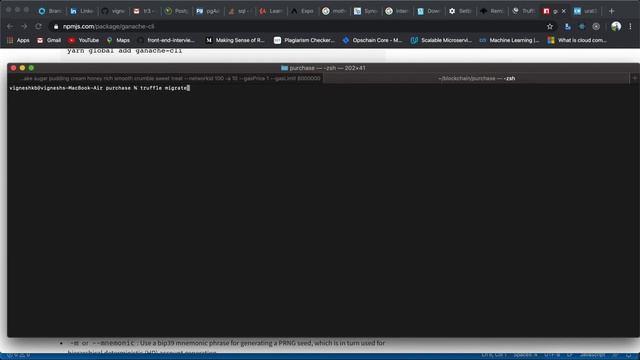Switch to the Remix browser tab
This screenshot has height=360, width=640.
[492, 11]
